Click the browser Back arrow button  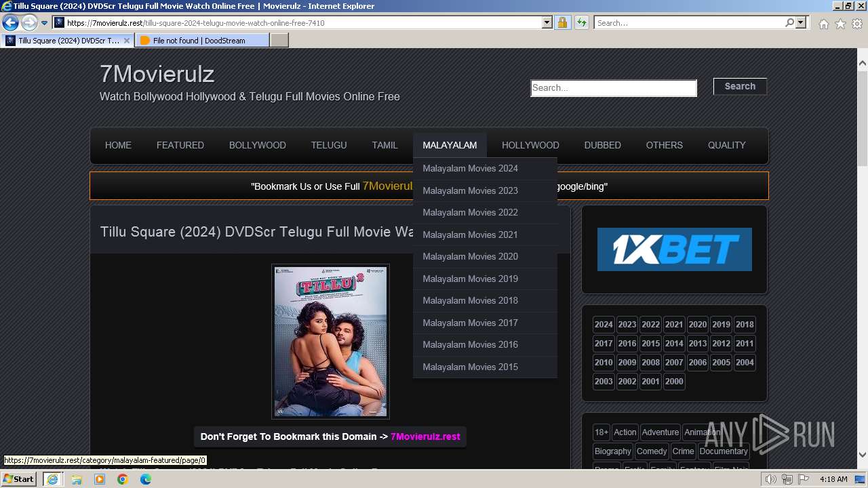[10, 22]
